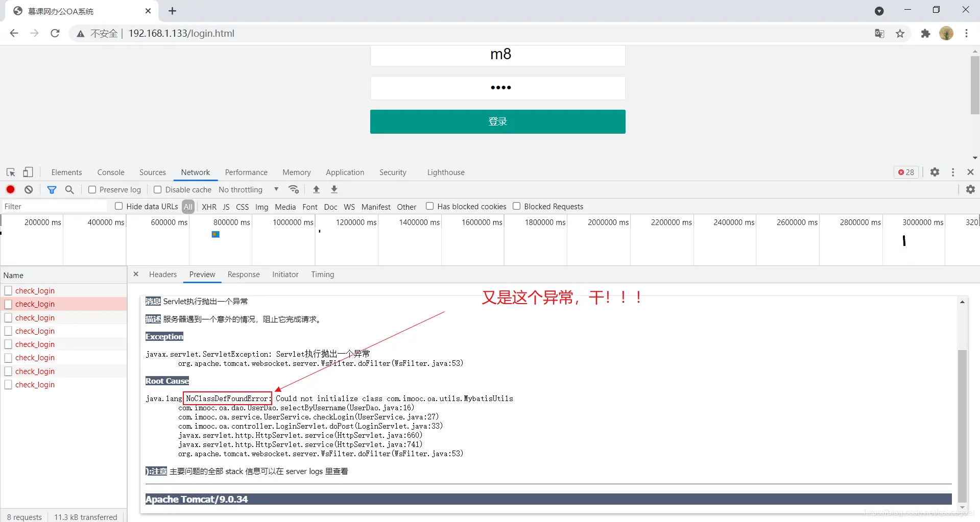Filter requests by XHR
The width and height of the screenshot is (980, 522).
point(209,207)
